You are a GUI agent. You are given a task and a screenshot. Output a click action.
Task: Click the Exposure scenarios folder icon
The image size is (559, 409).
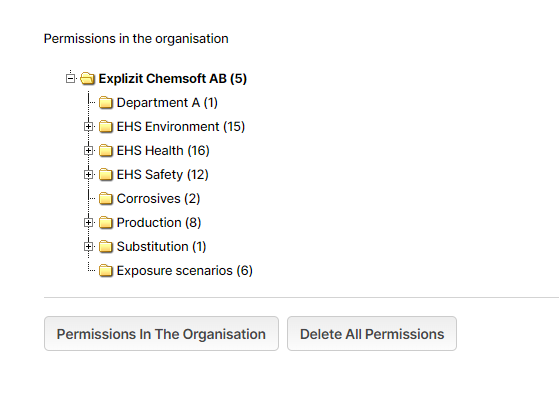pyautogui.click(x=106, y=271)
